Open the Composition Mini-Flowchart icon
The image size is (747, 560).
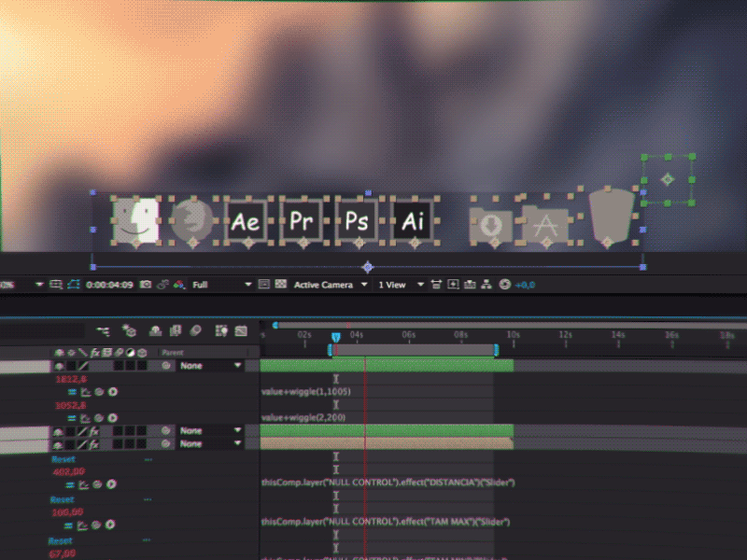click(x=102, y=329)
